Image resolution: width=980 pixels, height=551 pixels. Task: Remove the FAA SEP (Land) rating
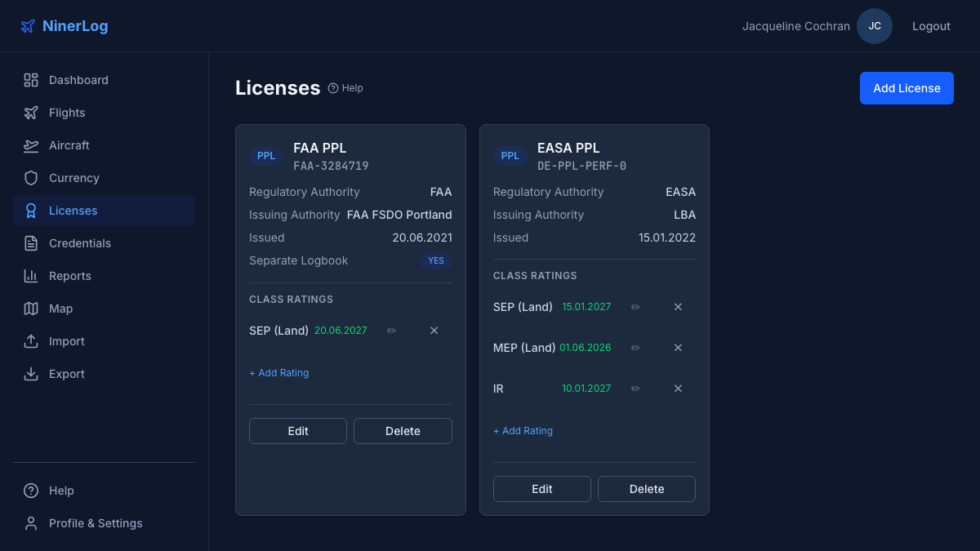click(434, 331)
